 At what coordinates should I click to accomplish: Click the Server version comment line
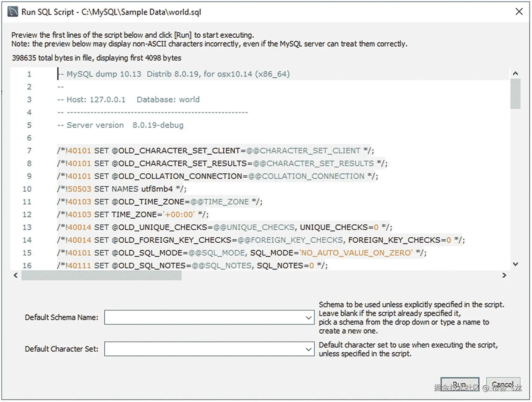[x=120, y=125]
